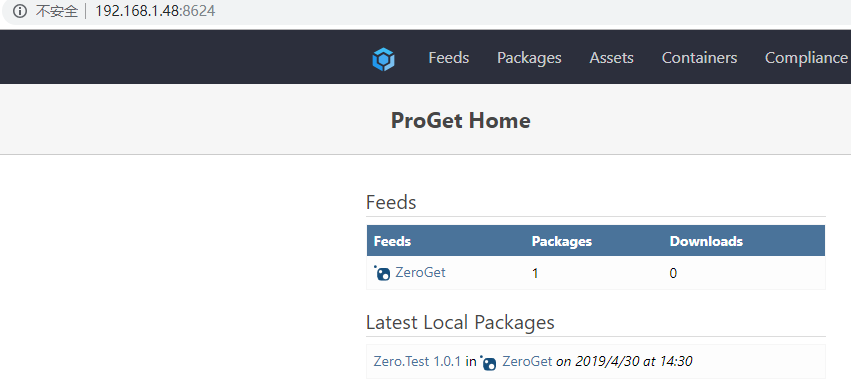The width and height of the screenshot is (851, 388).
Task: Open the Containers navigation item
Action: pyautogui.click(x=699, y=58)
